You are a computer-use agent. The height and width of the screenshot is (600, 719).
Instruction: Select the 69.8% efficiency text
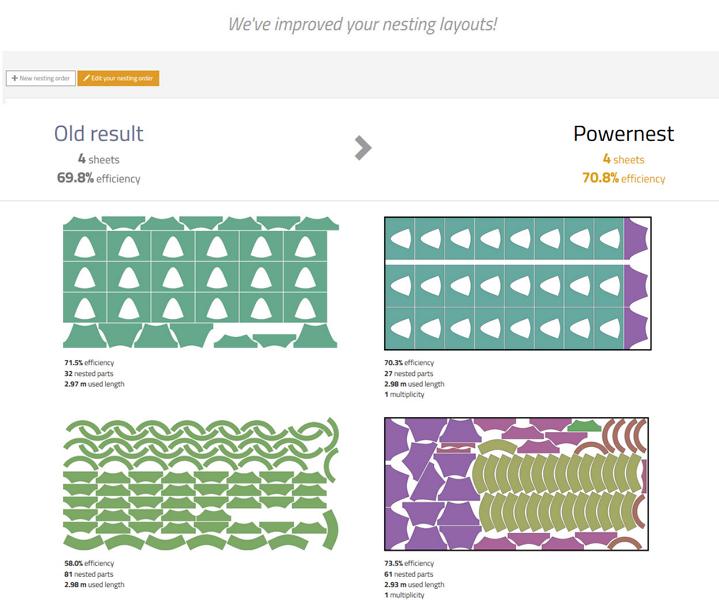point(99,178)
